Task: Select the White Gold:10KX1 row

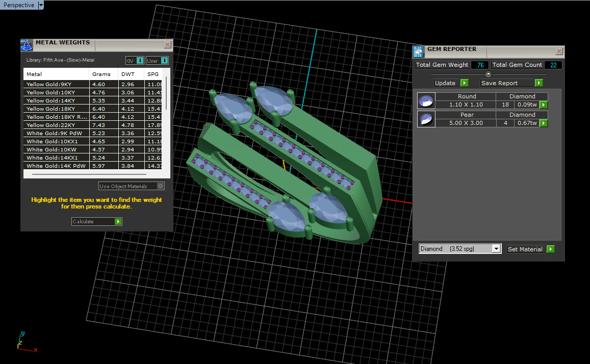Action: click(93, 141)
